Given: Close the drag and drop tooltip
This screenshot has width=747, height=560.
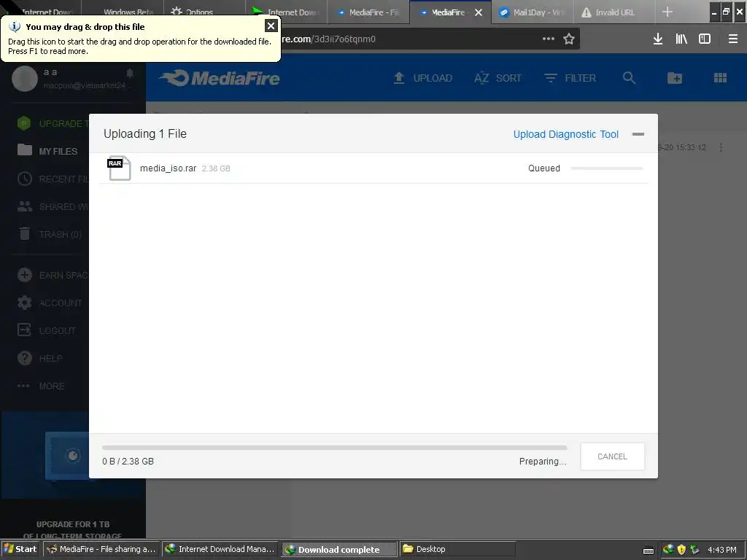Looking at the screenshot, I should [x=271, y=26].
